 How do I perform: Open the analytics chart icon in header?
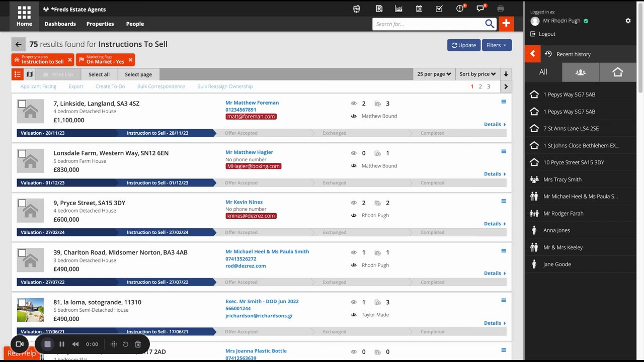click(399, 9)
